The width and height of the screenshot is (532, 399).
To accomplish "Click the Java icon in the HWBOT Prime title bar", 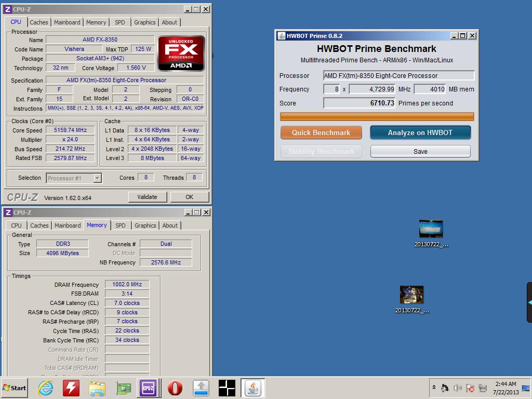I will pos(281,36).
